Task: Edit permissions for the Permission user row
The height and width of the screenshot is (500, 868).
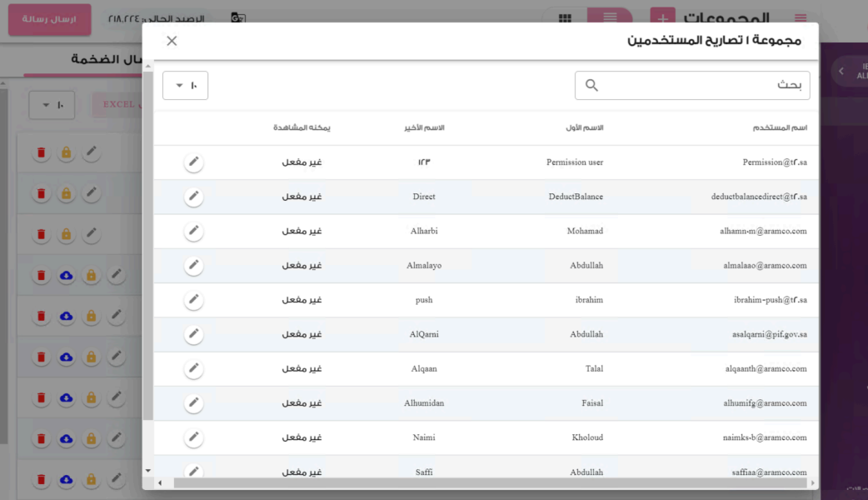Action: (194, 162)
